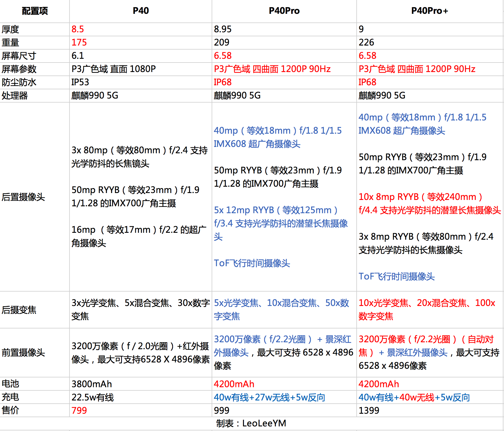The image size is (504, 431).
Task: Select the 4200mAh battery cell under P40Pro
Action: 234,384
